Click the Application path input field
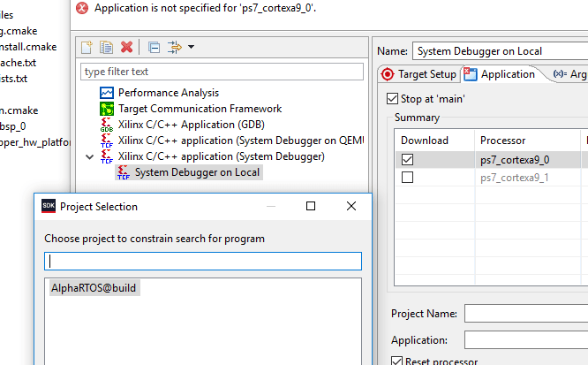Image resolution: width=588 pixels, height=365 pixels. (526, 340)
